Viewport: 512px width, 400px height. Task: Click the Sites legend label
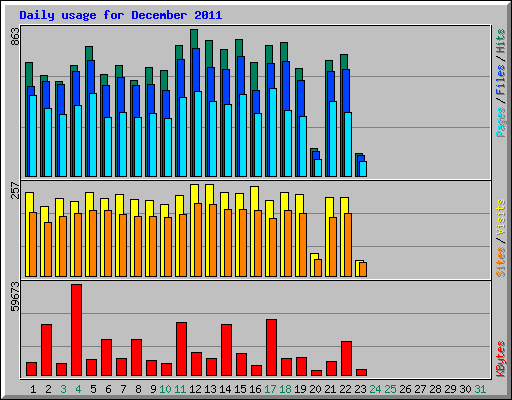tap(501, 262)
